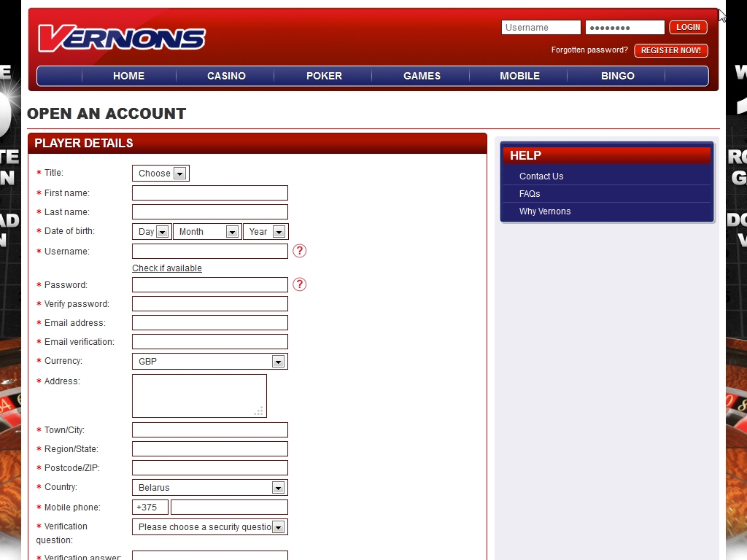Image resolution: width=747 pixels, height=560 pixels.
Task: Click the Register Now button
Action: click(670, 50)
